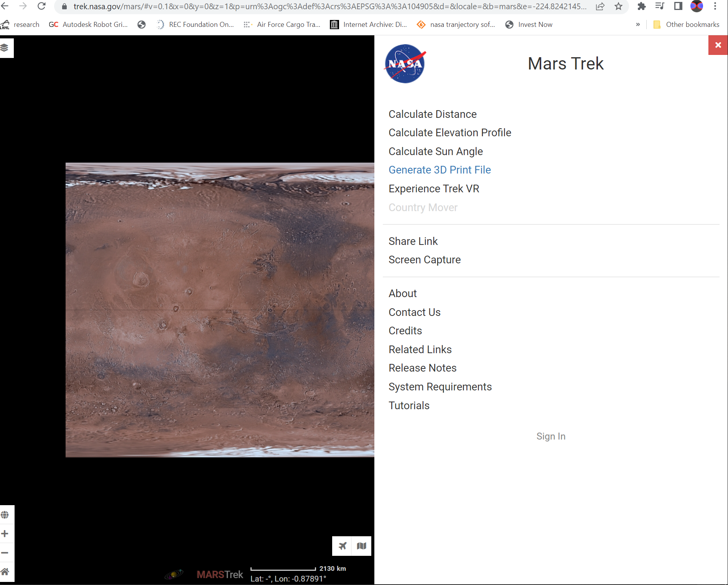
Task: View Release Notes
Action: click(422, 368)
